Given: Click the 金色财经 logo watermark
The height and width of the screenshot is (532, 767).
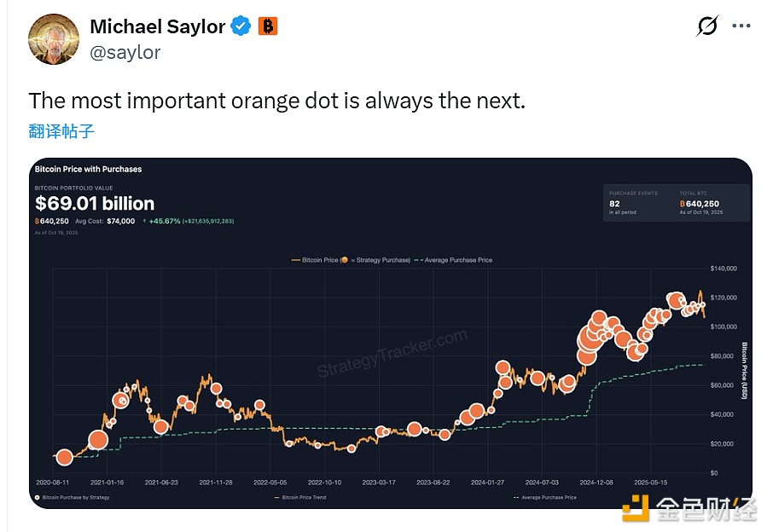Looking at the screenshot, I should pos(689,510).
